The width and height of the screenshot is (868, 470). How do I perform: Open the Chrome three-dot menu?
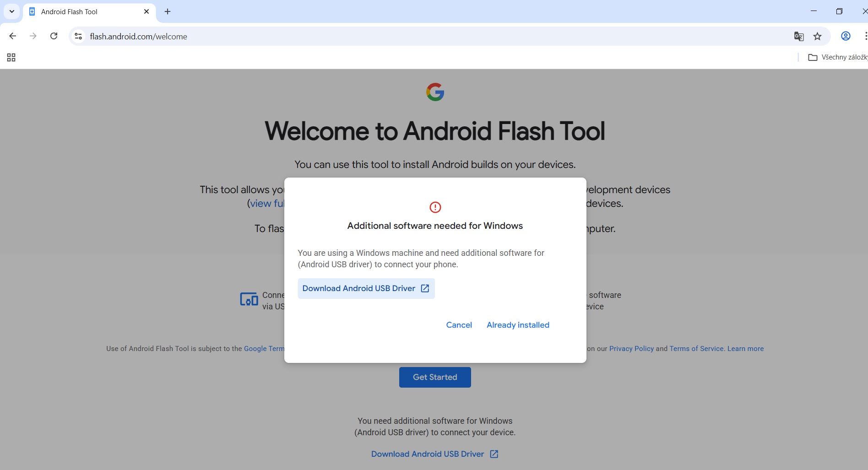(865, 36)
